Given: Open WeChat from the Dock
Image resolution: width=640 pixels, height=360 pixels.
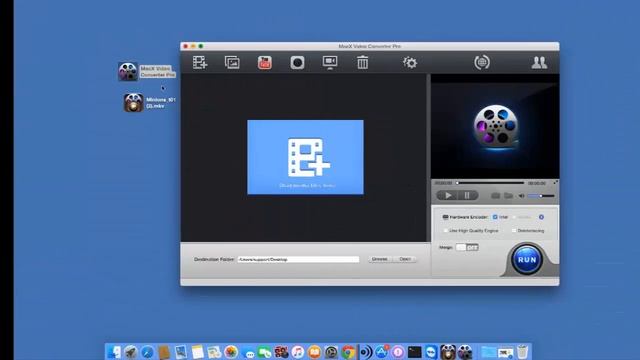Looking at the screenshot, I should pyautogui.click(x=264, y=352).
